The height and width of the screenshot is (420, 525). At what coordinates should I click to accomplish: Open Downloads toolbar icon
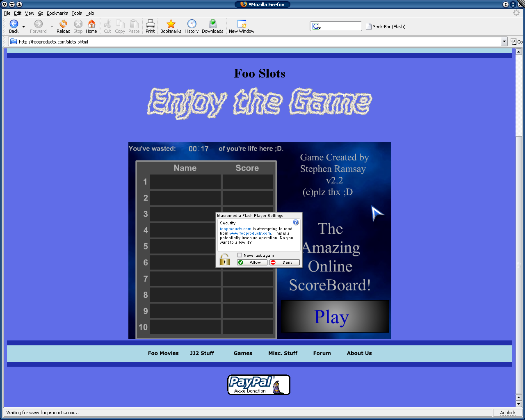[x=212, y=24]
